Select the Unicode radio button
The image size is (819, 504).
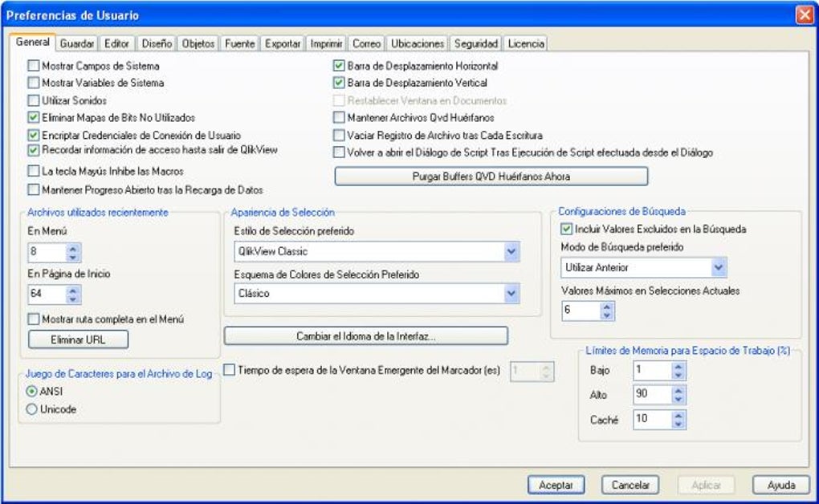[32, 409]
